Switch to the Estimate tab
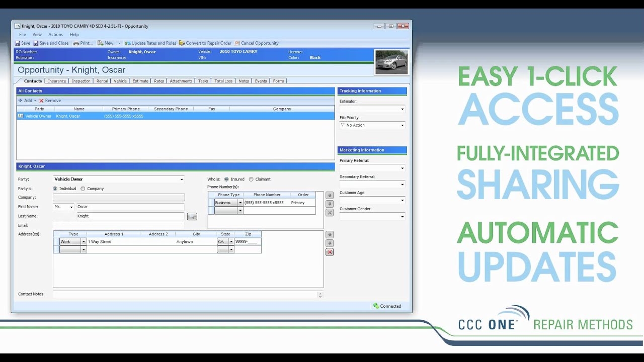 click(140, 81)
